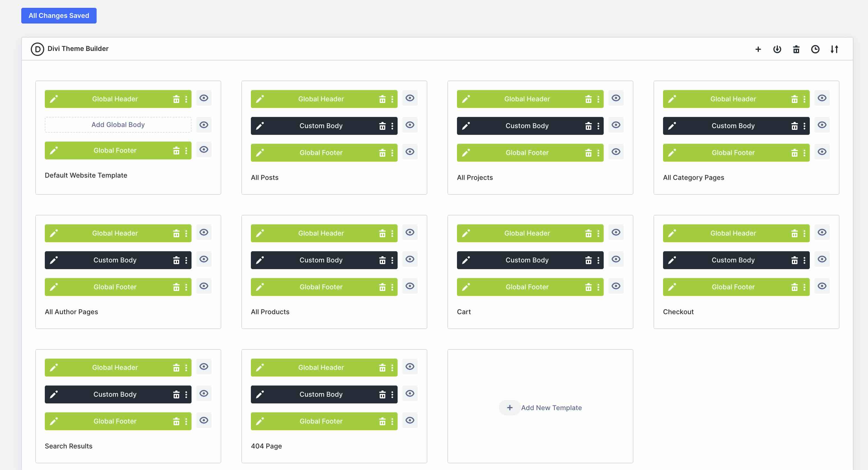Toggle eye icon for Global Header in All Category Pages
This screenshot has width=868, height=470.
coord(822,98)
